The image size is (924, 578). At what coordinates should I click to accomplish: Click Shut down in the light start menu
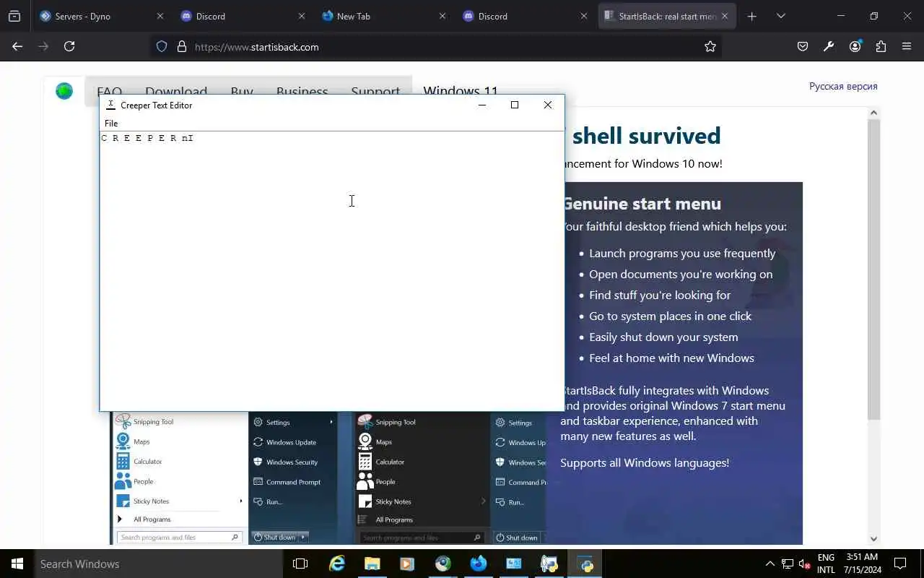pyautogui.click(x=275, y=537)
